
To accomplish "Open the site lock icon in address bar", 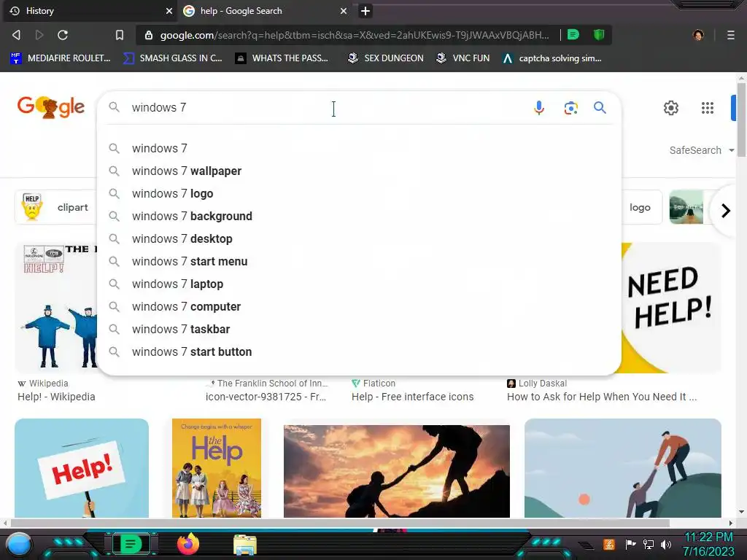I will (x=149, y=35).
